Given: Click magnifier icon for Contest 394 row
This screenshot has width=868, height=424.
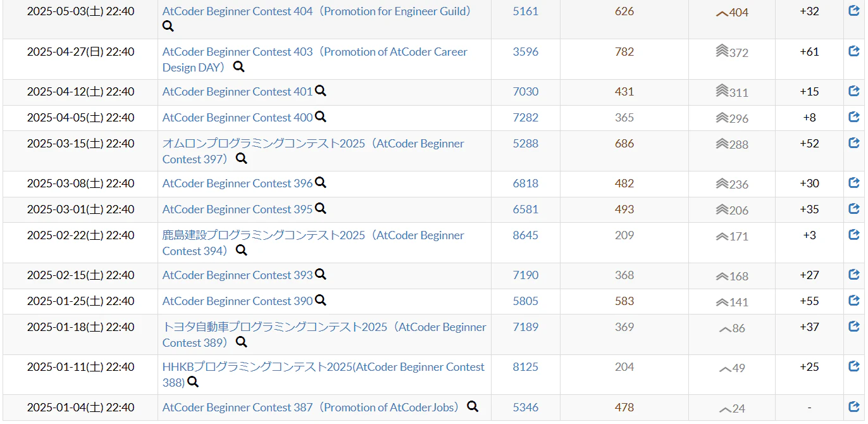Looking at the screenshot, I should coord(241,251).
